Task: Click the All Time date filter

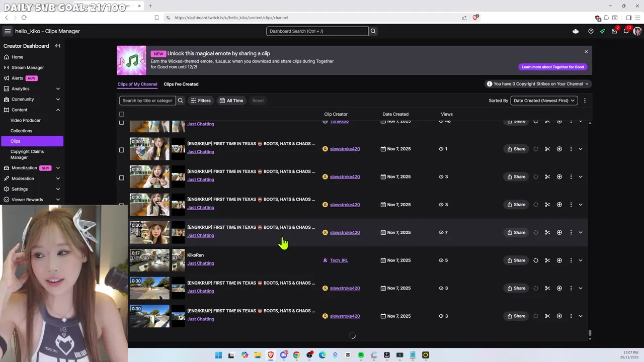Action: point(231,101)
